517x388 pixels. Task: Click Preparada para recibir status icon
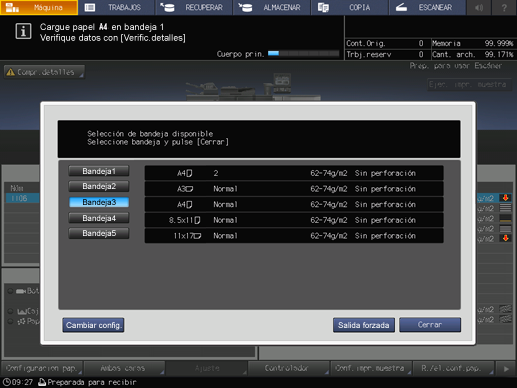pyautogui.click(x=42, y=382)
